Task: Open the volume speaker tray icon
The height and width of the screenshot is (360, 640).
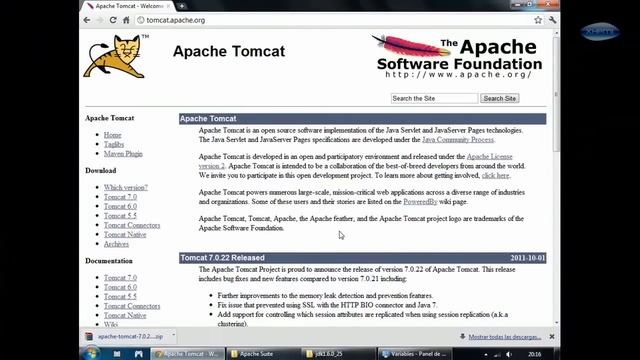Action: coord(509,354)
